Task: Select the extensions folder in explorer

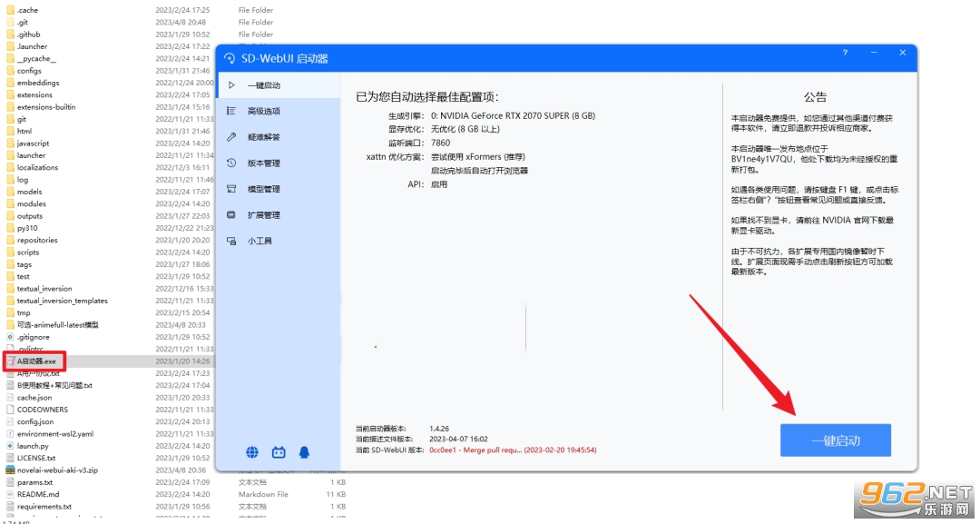Action: pos(34,95)
